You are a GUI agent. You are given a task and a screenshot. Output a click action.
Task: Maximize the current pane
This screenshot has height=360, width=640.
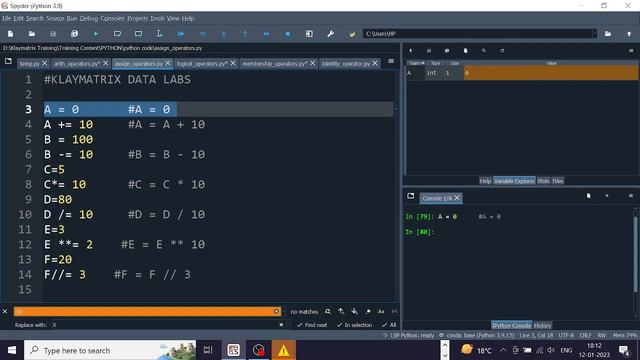point(309,34)
